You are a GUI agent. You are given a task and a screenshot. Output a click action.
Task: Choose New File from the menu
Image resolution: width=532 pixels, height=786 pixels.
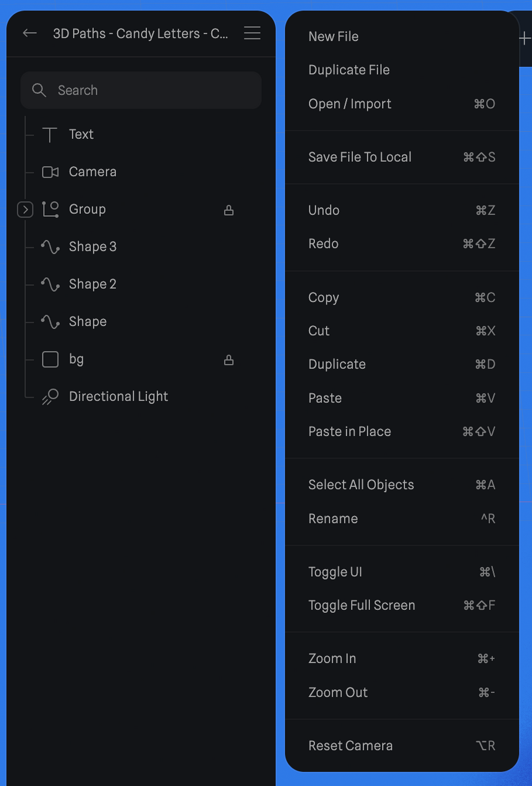click(x=333, y=37)
